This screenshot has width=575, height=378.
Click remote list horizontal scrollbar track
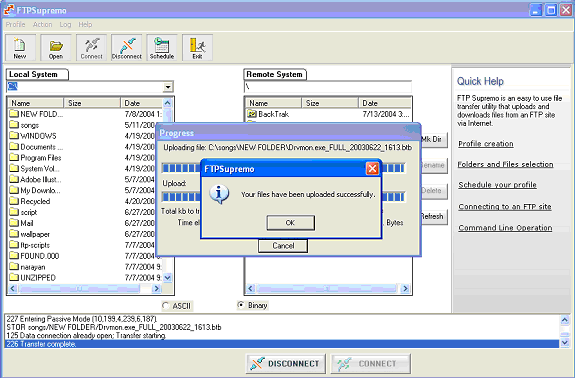click(327, 289)
